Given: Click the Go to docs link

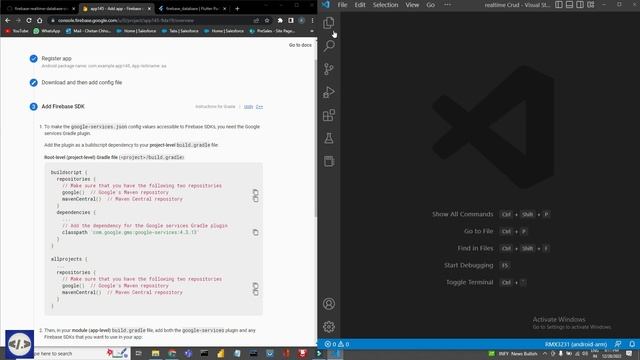Looking at the screenshot, I should tap(300, 45).
